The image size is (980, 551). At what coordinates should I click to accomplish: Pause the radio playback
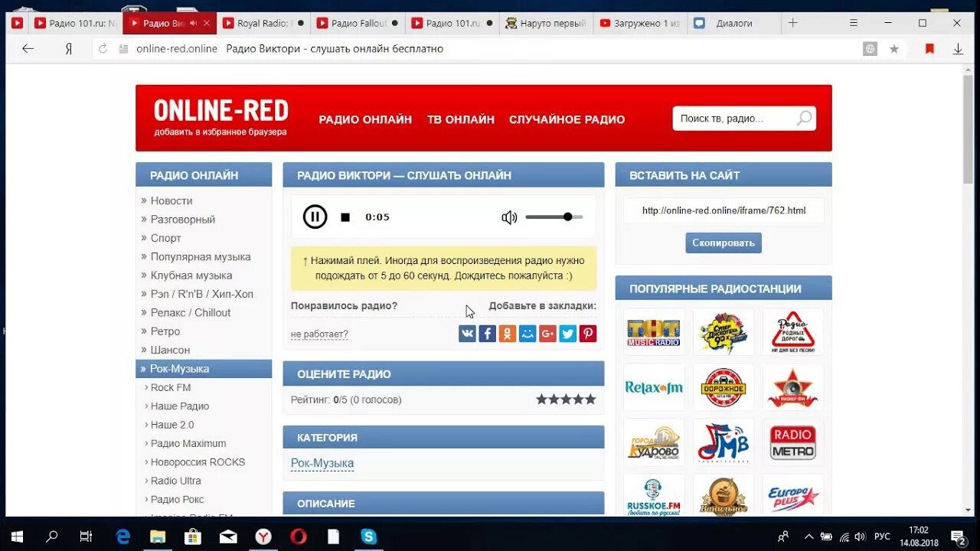[x=315, y=217]
